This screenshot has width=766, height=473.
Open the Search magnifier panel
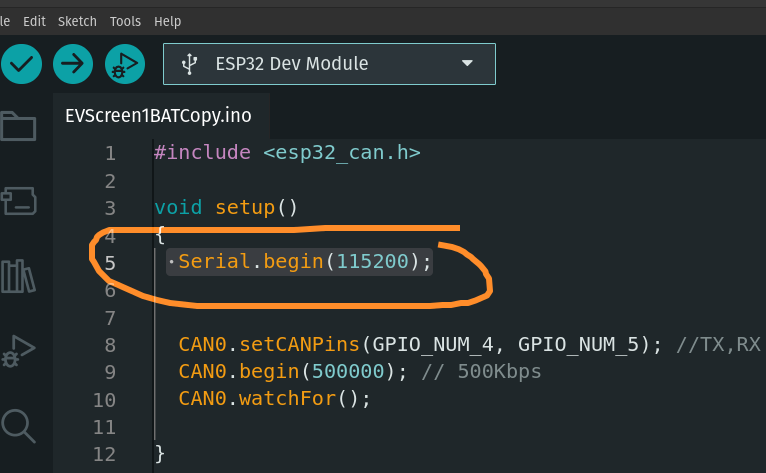click(19, 424)
